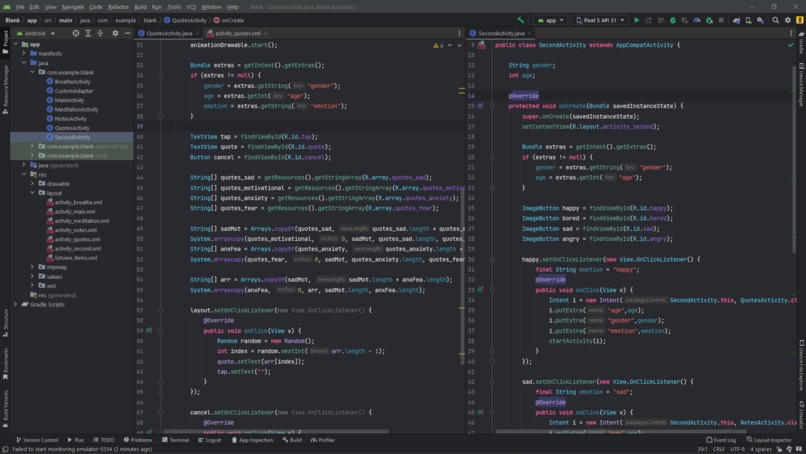Switch to QuotesActivity.java tab
This screenshot has height=454, width=806.
pos(169,33)
